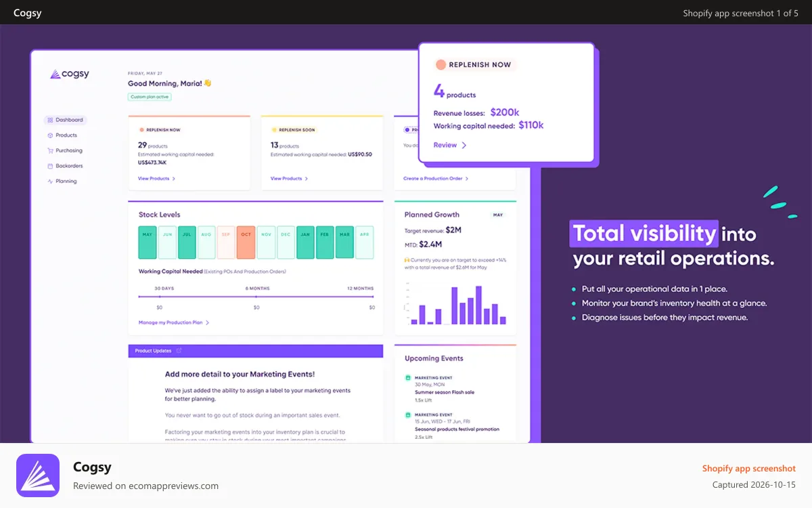Click the Stock Levels heading

[x=160, y=215]
